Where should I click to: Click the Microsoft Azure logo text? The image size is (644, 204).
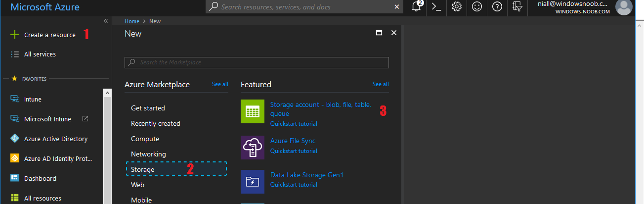click(45, 7)
